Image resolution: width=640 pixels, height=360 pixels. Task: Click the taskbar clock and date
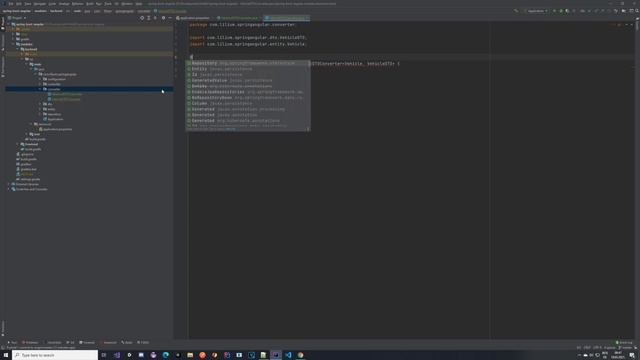click(618, 355)
